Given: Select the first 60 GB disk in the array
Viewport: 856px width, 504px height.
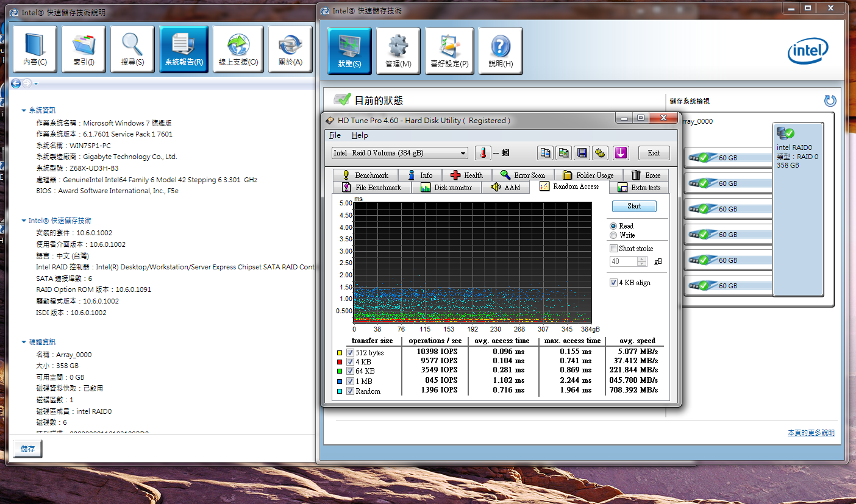Looking at the screenshot, I should click(729, 158).
